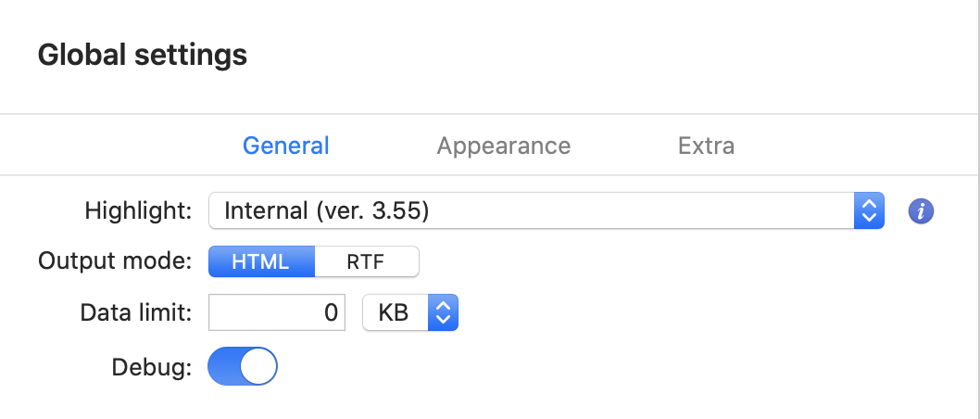Click the white knob of Debug switch
The height and width of the screenshot is (419, 980).
click(x=258, y=367)
